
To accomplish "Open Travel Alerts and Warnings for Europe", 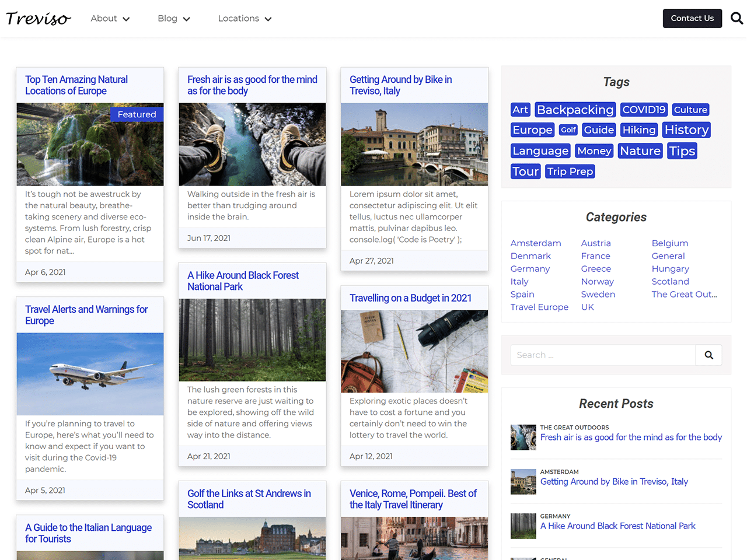I will [x=86, y=315].
